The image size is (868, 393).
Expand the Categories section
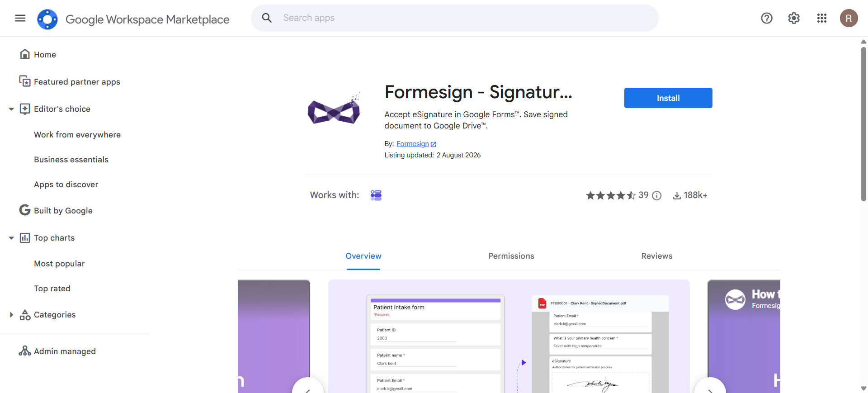click(11, 315)
